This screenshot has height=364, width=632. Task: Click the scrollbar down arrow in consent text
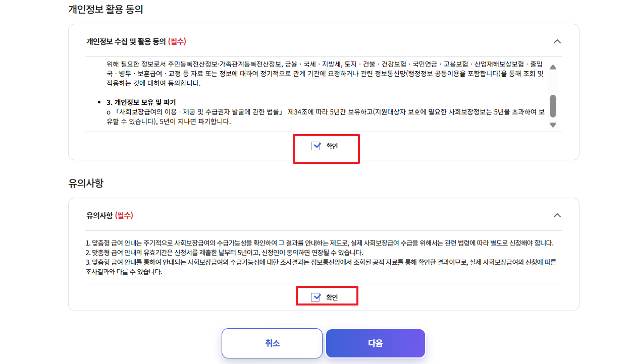[x=553, y=125]
